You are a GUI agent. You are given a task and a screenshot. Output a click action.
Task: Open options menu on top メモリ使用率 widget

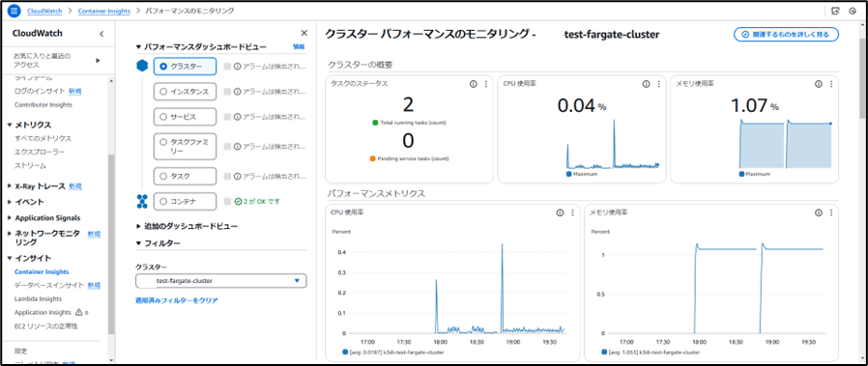click(831, 84)
